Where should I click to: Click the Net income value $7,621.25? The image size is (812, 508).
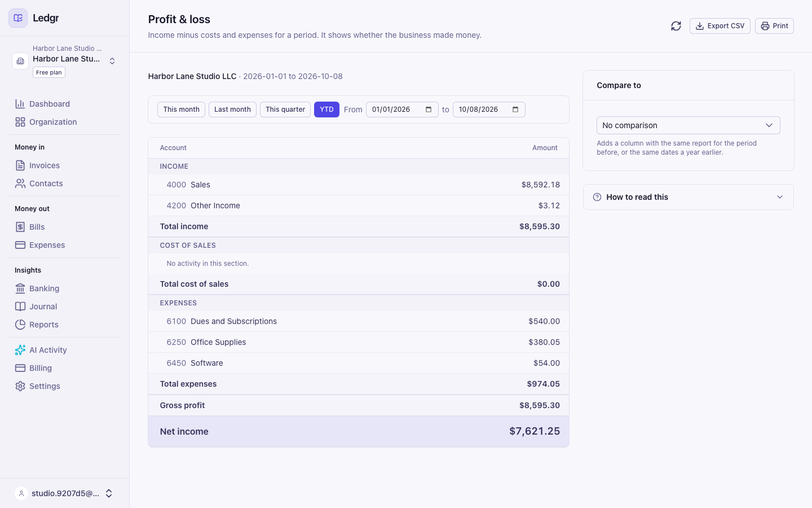[535, 431]
